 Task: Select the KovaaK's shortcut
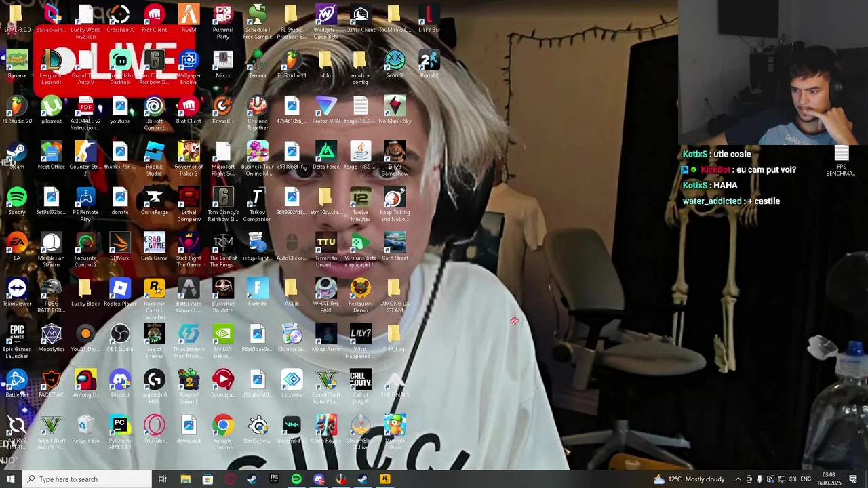tap(223, 110)
